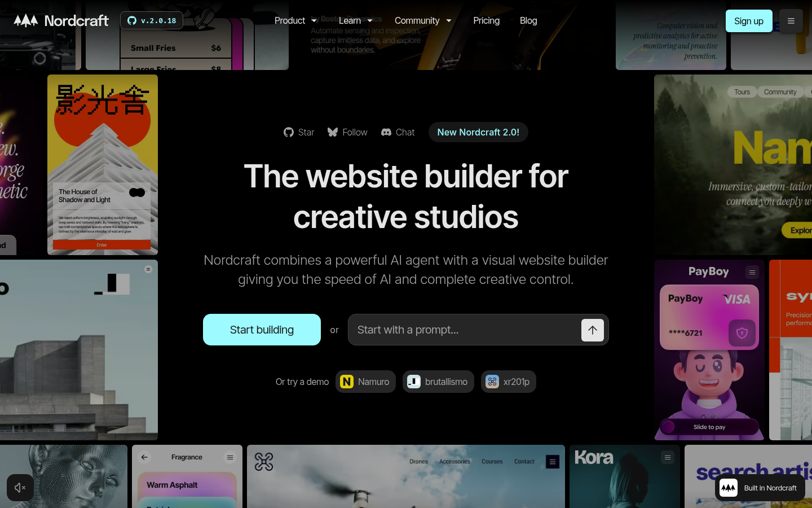
Task: Click Drones in drone site nav
Action: pyautogui.click(x=418, y=462)
